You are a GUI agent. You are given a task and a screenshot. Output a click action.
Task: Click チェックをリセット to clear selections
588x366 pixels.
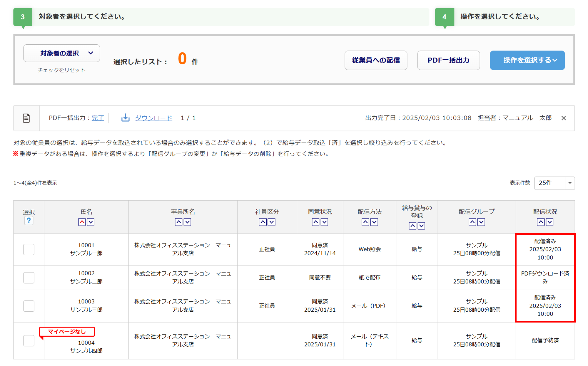point(61,70)
